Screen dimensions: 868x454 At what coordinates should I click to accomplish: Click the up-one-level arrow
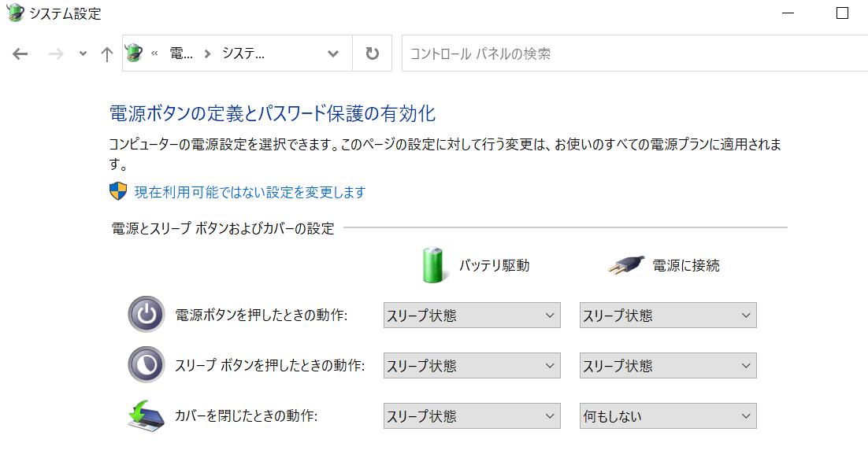point(107,54)
